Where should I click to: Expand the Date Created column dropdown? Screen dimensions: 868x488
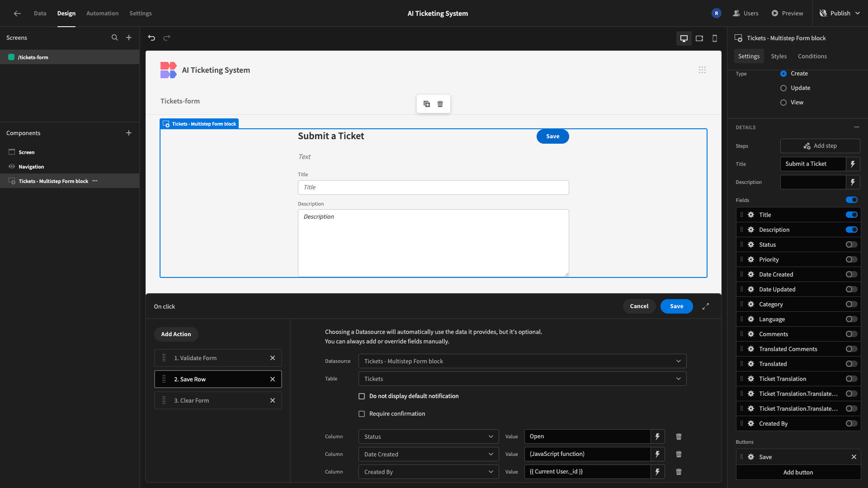tap(429, 454)
